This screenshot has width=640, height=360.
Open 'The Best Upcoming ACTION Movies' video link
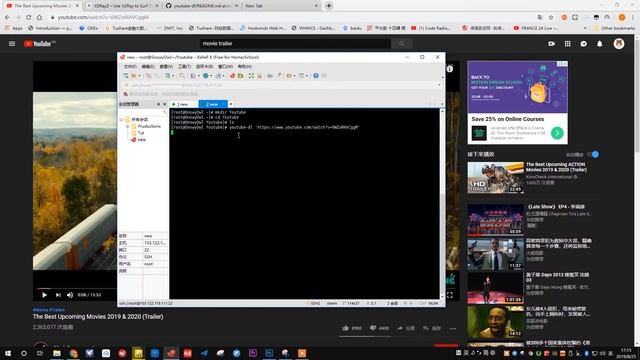click(x=556, y=167)
